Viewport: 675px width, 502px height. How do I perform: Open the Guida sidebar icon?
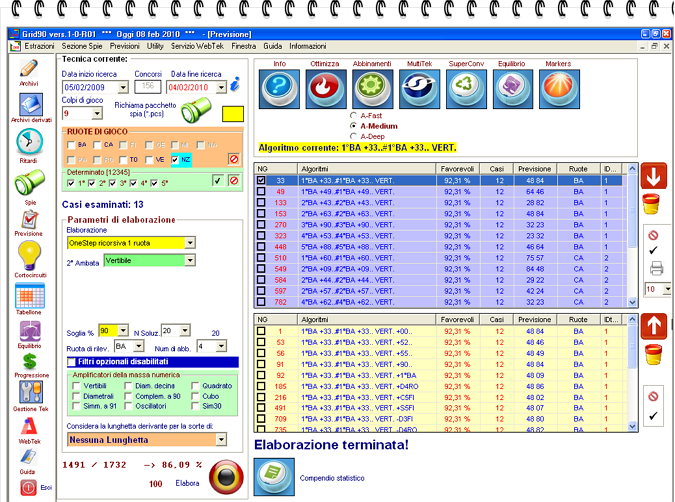point(28,457)
